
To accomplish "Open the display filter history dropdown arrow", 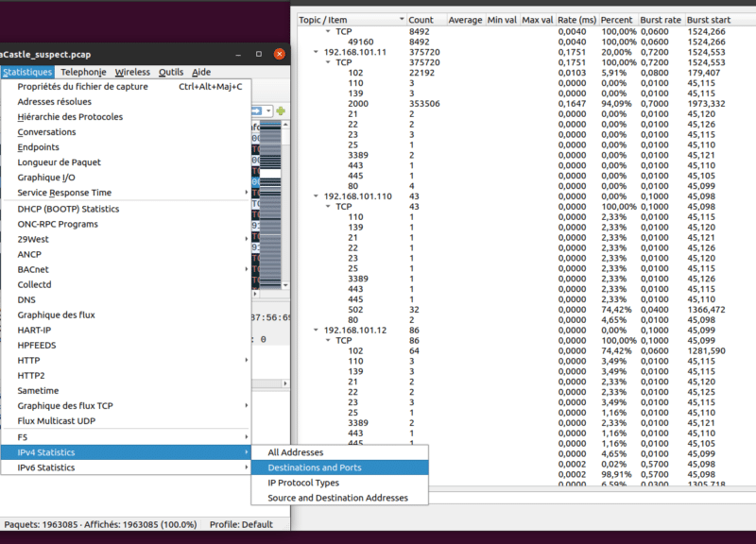I will 269,111.
